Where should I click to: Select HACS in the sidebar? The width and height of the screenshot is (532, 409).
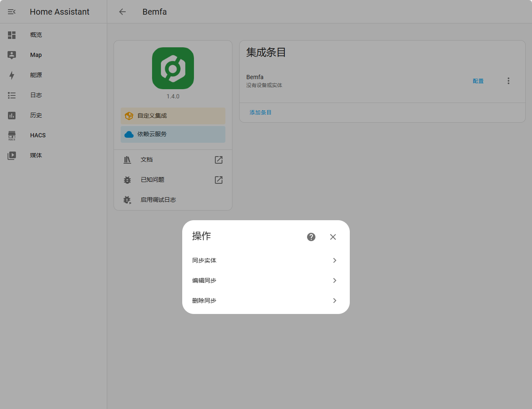pos(38,136)
